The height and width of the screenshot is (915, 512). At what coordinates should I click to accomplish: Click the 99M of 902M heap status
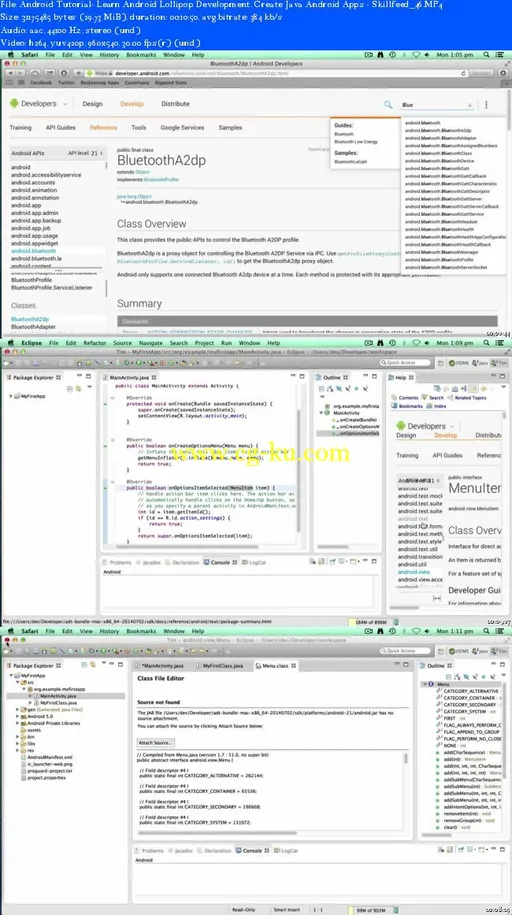[x=369, y=910]
